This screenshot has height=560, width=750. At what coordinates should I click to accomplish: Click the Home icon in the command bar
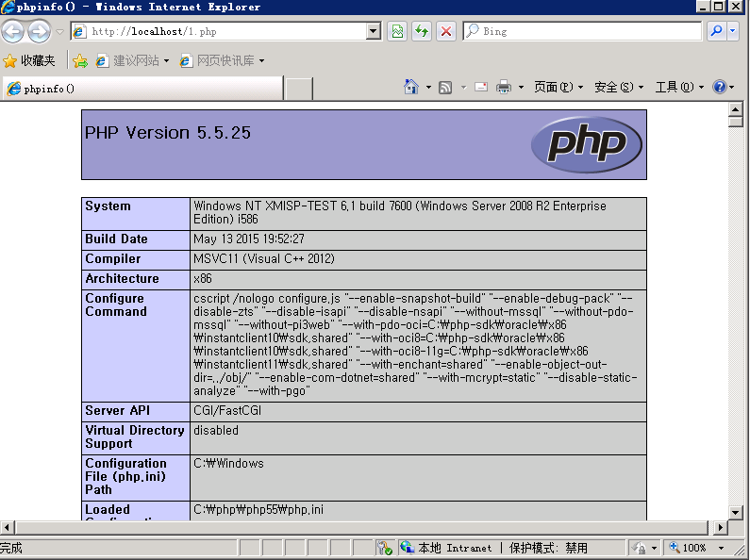coord(411,87)
